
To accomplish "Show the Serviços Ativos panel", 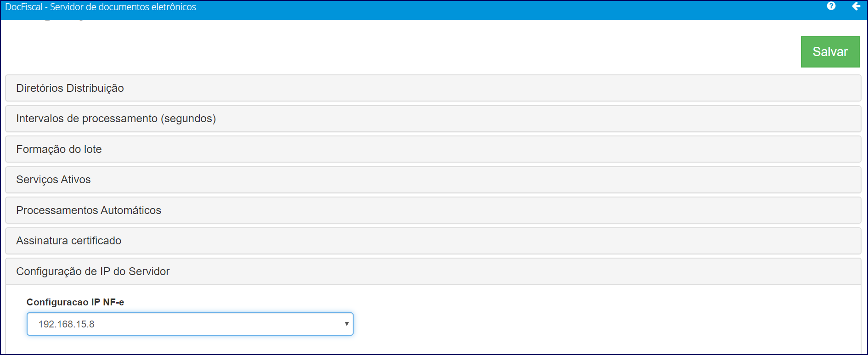I will 433,180.
